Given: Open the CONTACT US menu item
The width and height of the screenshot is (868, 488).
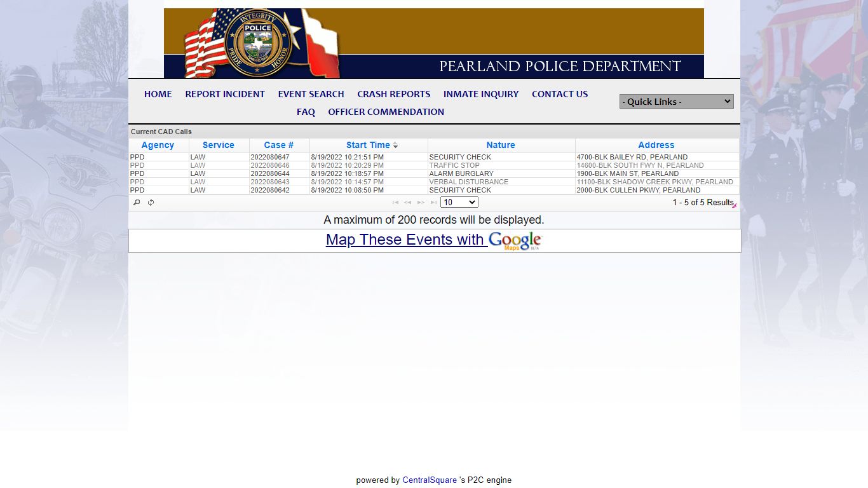Looking at the screenshot, I should click(x=560, y=94).
